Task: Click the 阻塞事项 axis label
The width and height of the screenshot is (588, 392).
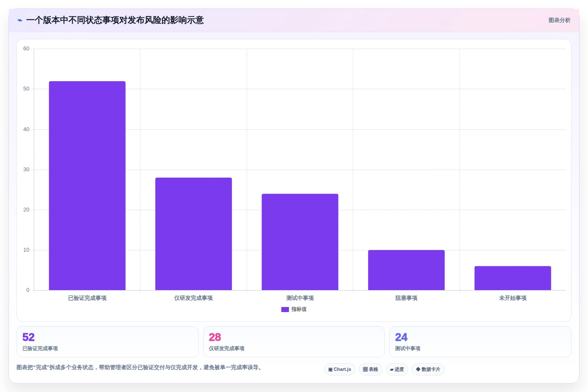Action: (x=407, y=298)
